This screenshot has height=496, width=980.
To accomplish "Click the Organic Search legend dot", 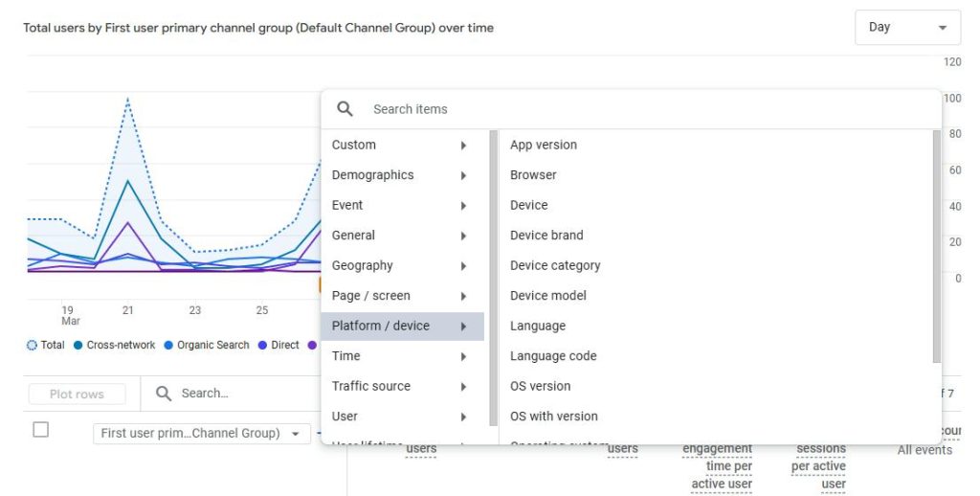I will coord(168,346).
